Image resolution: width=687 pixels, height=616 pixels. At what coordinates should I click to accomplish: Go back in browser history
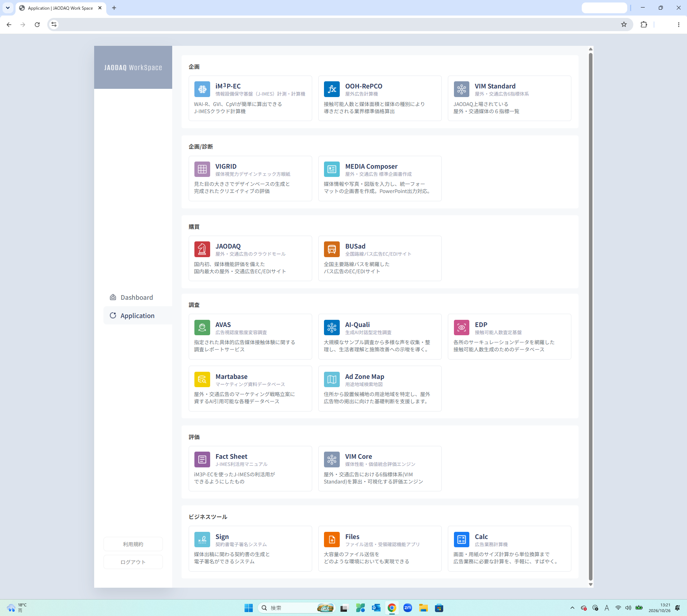[9, 24]
